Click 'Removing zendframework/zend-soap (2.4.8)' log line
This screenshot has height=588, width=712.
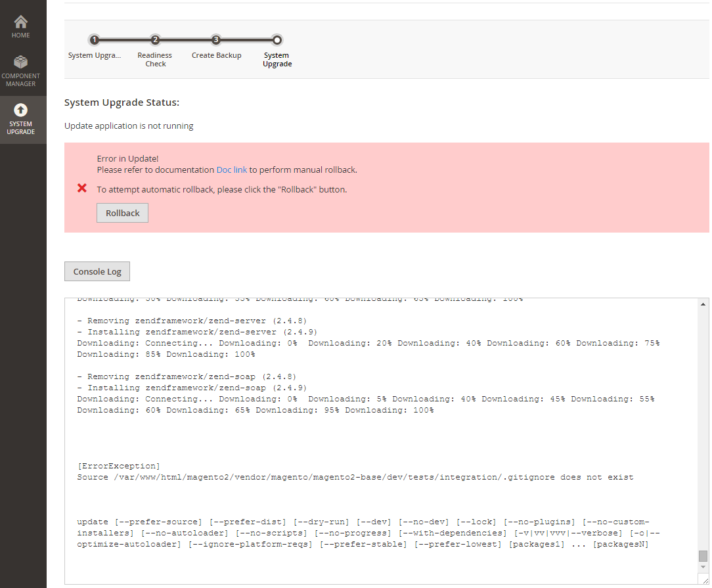(187, 377)
